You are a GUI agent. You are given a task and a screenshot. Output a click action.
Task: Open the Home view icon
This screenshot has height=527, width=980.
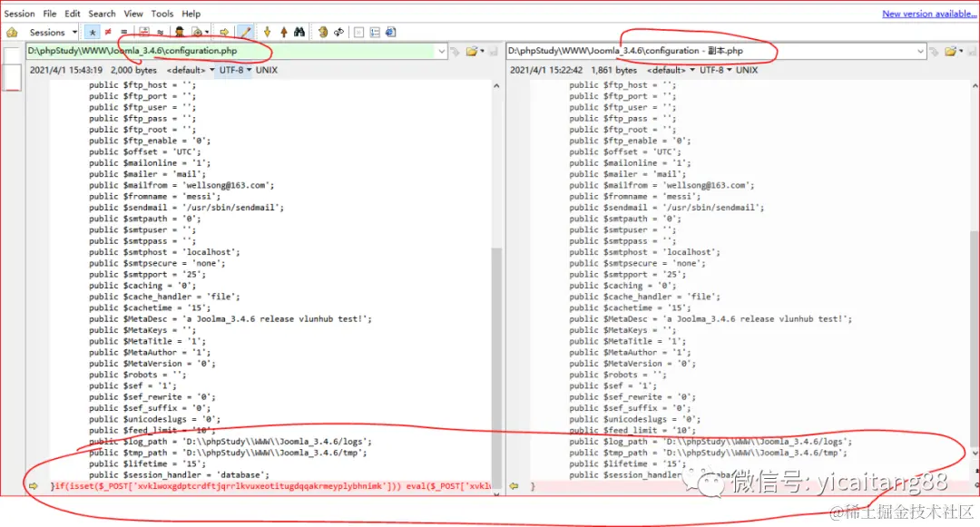[12, 32]
